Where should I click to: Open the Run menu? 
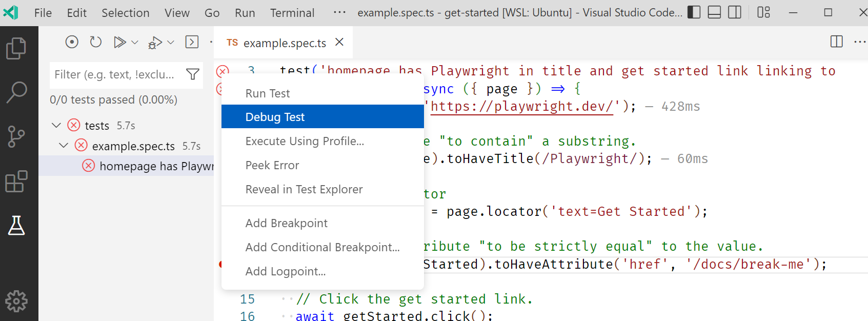click(x=245, y=13)
